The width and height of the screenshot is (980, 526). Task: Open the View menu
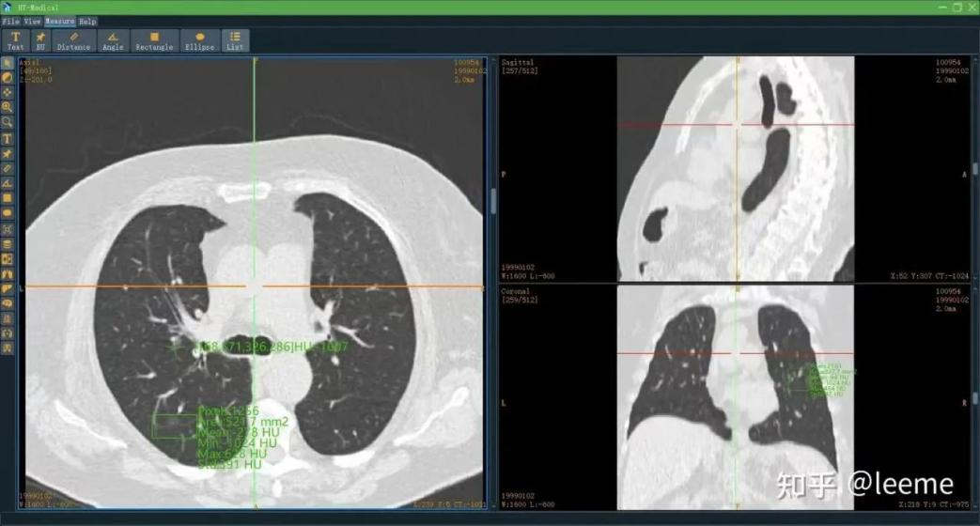[x=32, y=21]
